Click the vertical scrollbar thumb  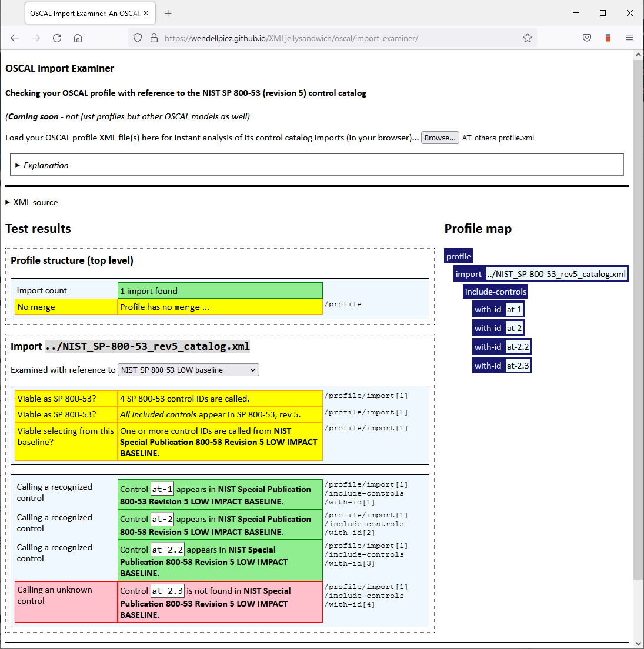(x=638, y=320)
